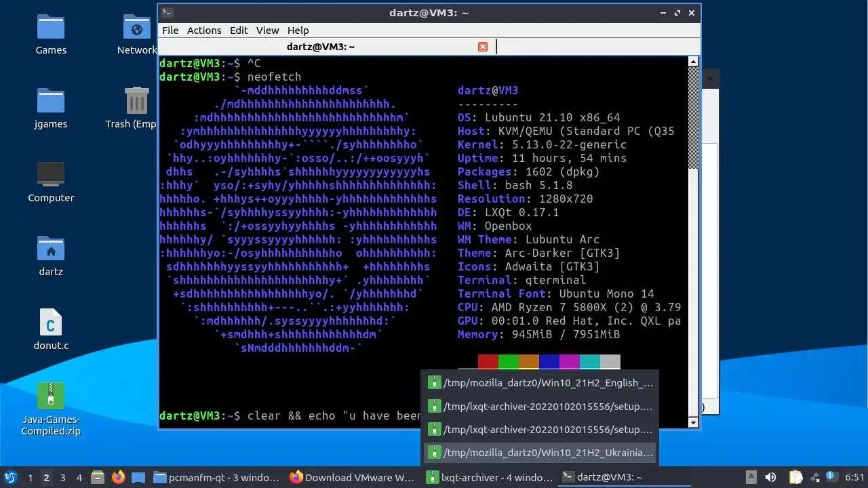
Task: Click the Uptime: 11 hours line
Action: tap(542, 158)
